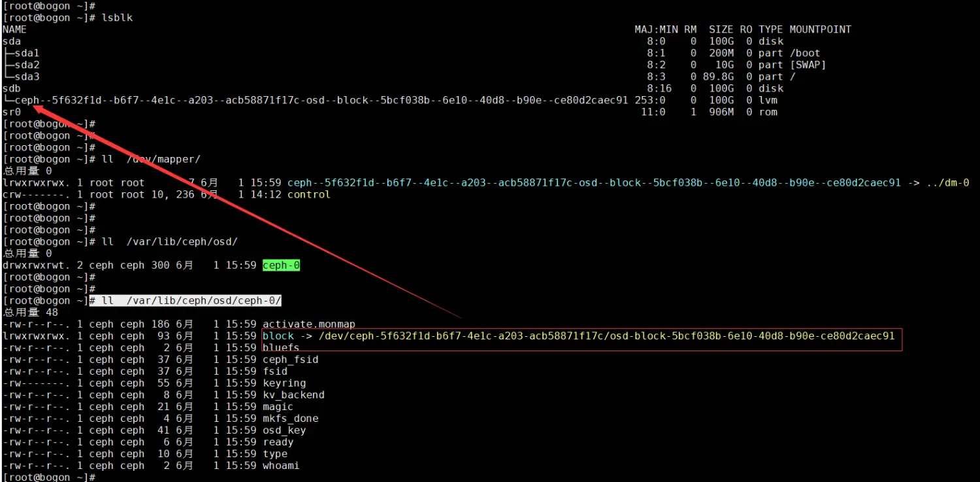
Task: Click the ../dm-0 link target
Action: pyautogui.click(x=947, y=182)
